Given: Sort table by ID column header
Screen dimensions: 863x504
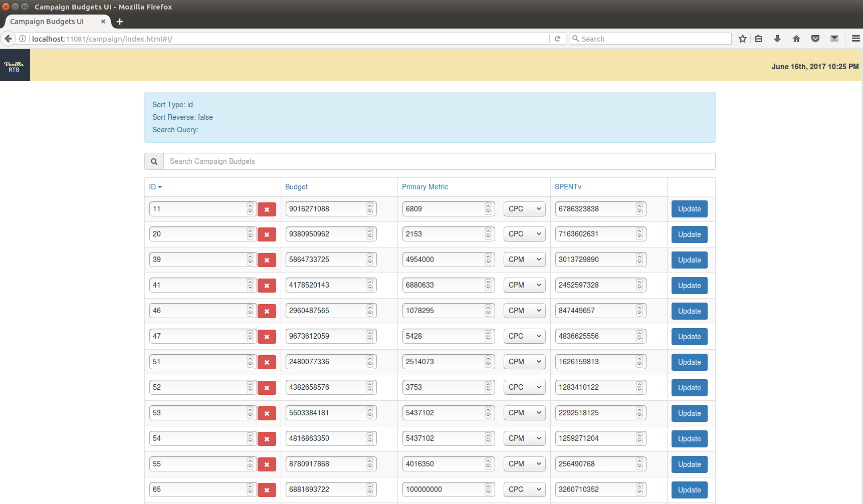Looking at the screenshot, I should point(155,187).
